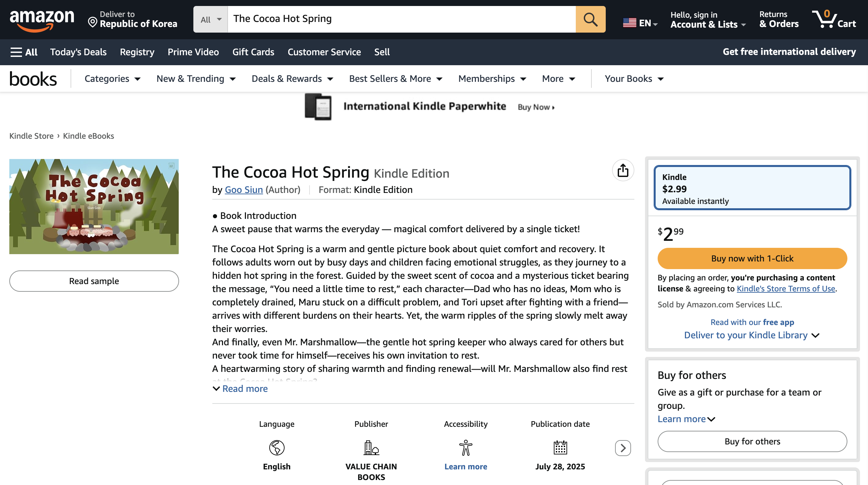
Task: Click the VALUE CHAIN BOOKS publisher text
Action: tap(371, 472)
